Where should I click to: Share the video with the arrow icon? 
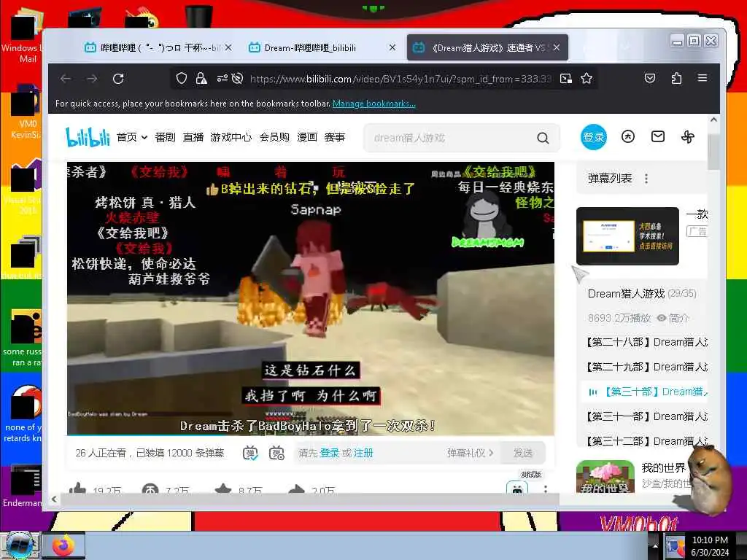click(296, 489)
